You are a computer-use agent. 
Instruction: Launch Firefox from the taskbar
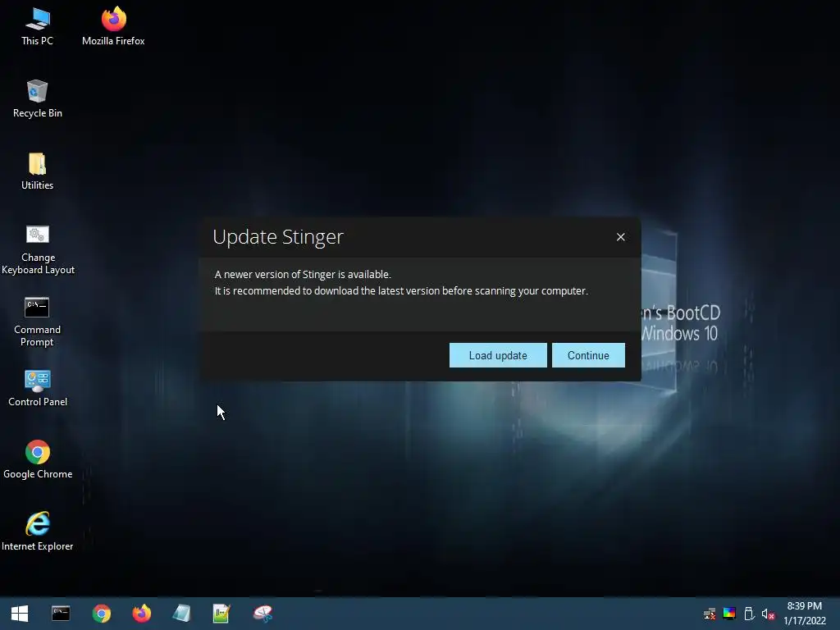(x=141, y=614)
